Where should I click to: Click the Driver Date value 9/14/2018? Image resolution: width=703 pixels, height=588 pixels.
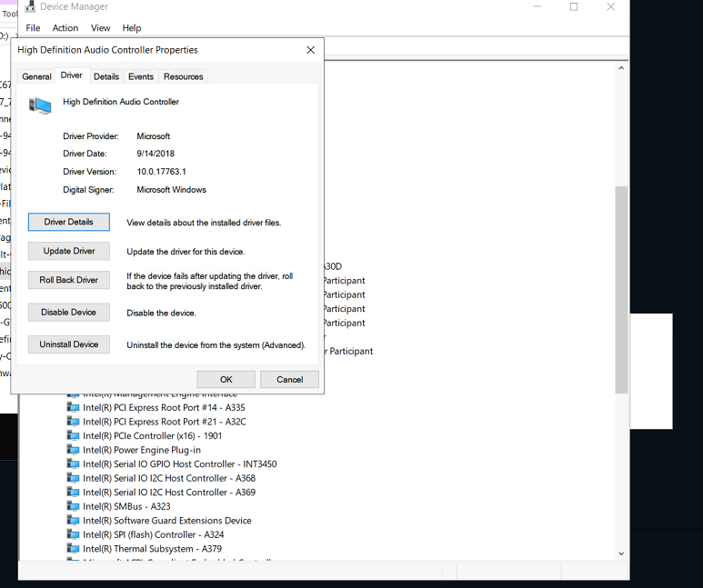(156, 154)
